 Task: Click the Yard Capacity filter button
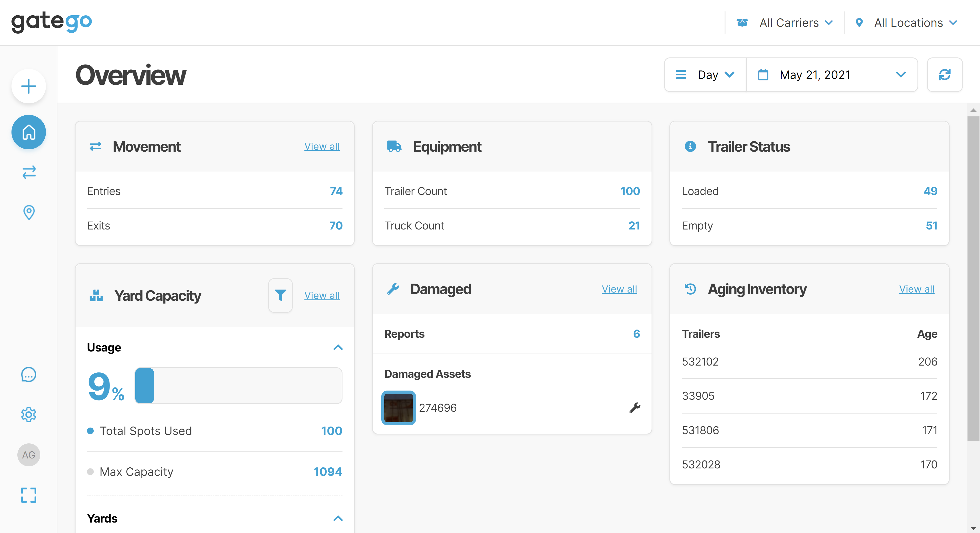point(280,295)
